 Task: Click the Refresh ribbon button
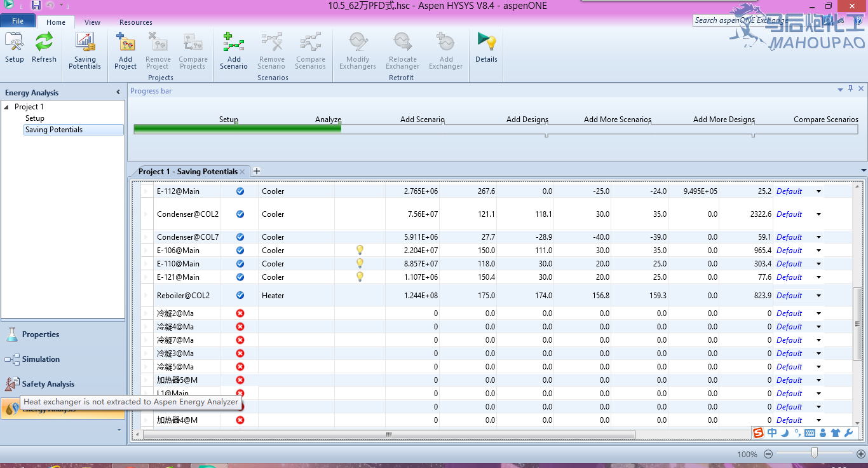tap(44, 48)
